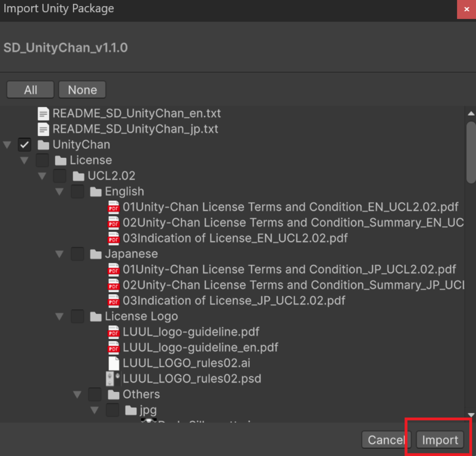This screenshot has height=456, width=476.
Task: Select README_SD_UnityChan_en.txt file name
Action: (x=137, y=114)
